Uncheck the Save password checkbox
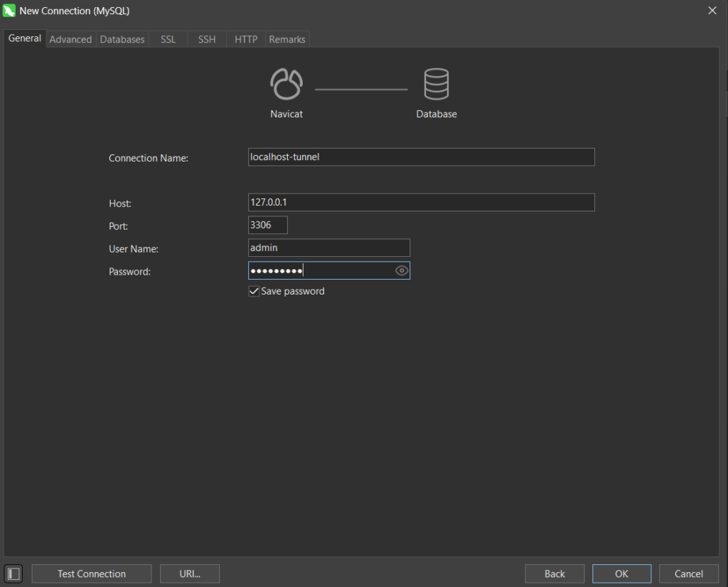Viewport: 728px width, 587px height. (254, 291)
